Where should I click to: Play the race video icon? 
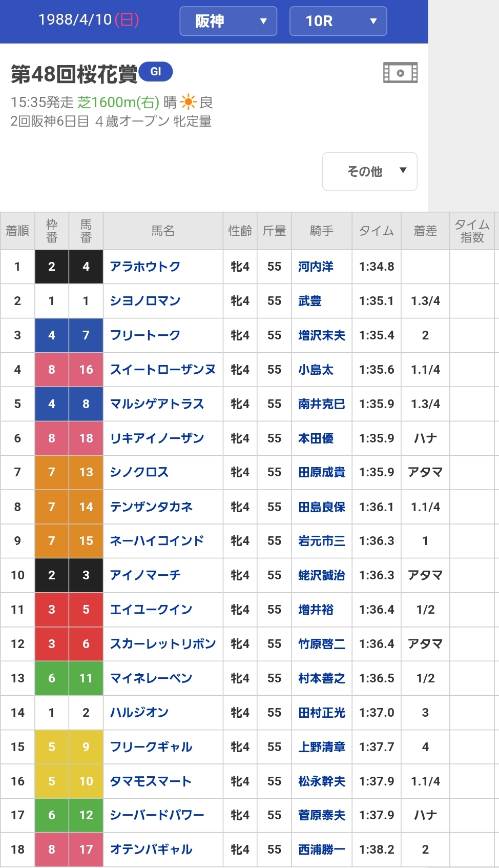click(x=400, y=73)
